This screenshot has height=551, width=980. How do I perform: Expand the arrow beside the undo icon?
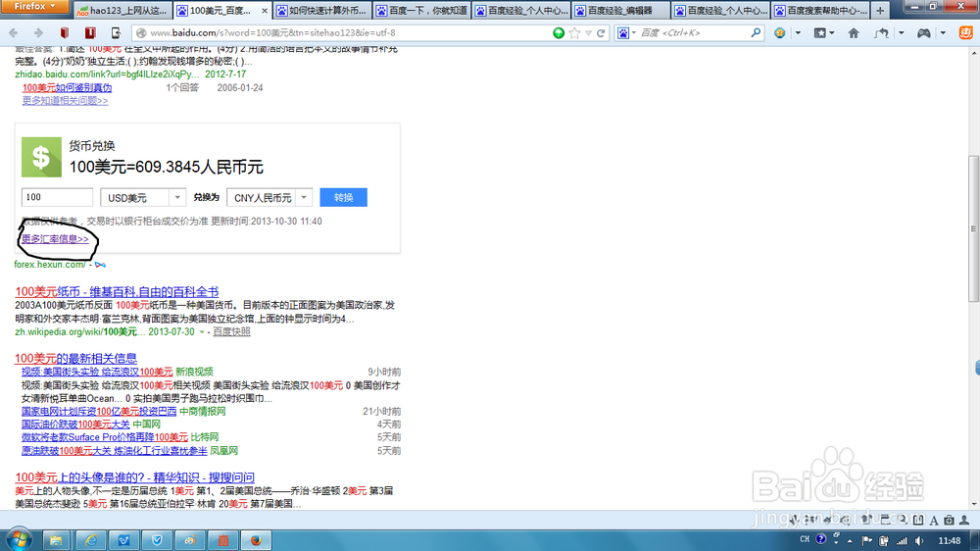(x=901, y=32)
